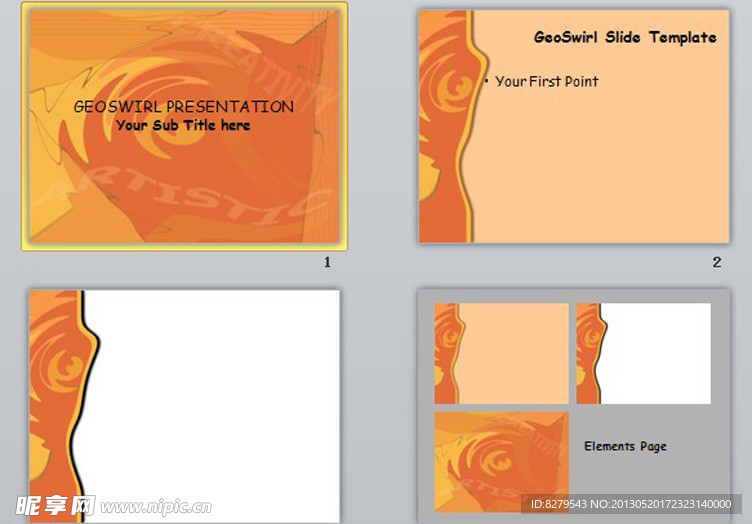Click the Your Sub Title here text

tap(183, 125)
